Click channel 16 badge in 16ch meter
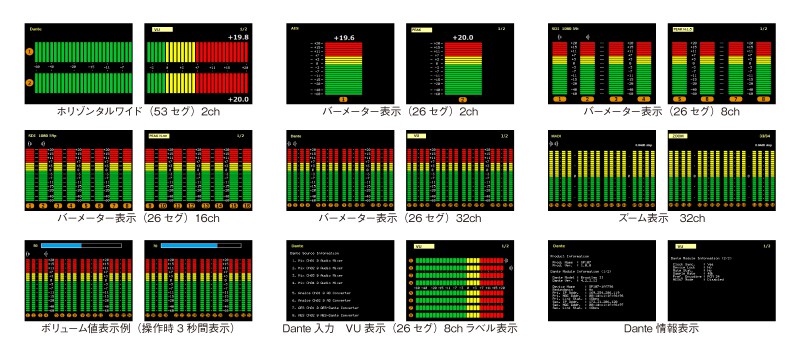The height and width of the screenshot is (360, 800). point(247,206)
